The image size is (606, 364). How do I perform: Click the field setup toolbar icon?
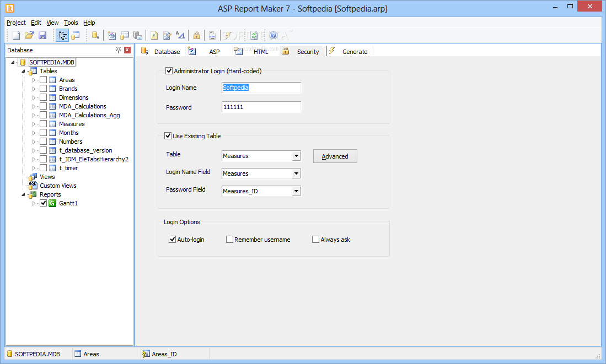(x=138, y=35)
